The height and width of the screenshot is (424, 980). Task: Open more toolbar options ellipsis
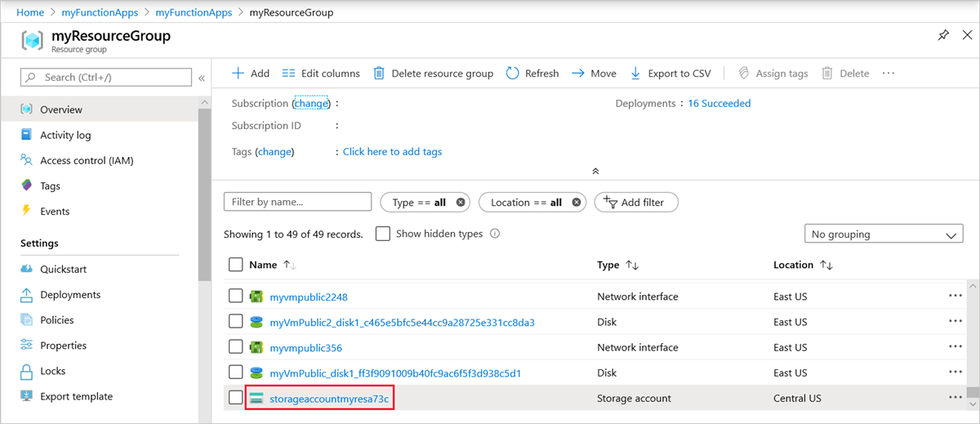click(x=889, y=74)
